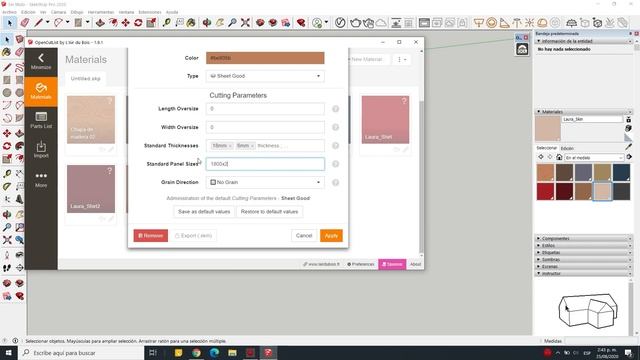Click the Laura_Shirt2 material card
The height and width of the screenshot is (360, 640).
click(x=91, y=189)
